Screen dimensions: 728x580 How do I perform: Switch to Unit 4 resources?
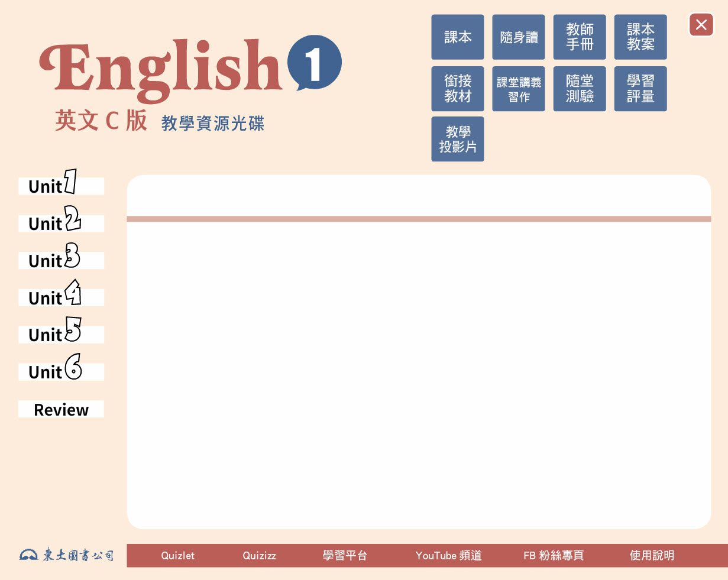pos(61,297)
